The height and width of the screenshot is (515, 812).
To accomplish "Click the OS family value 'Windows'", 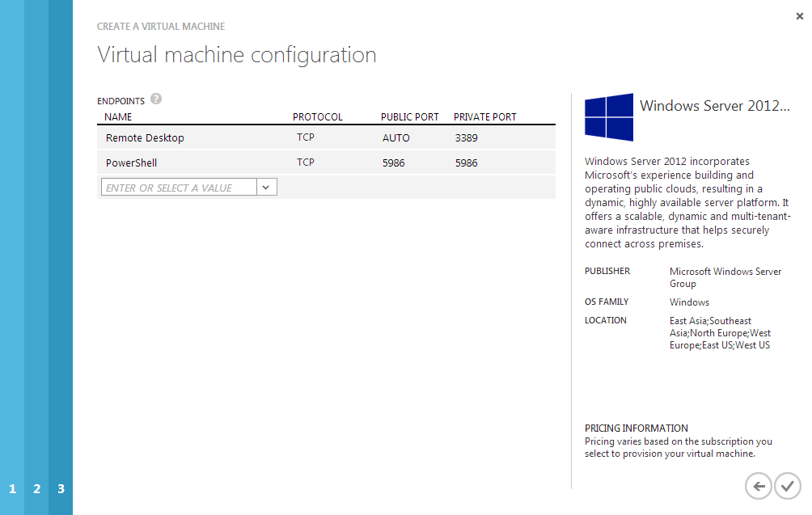I will point(689,302).
